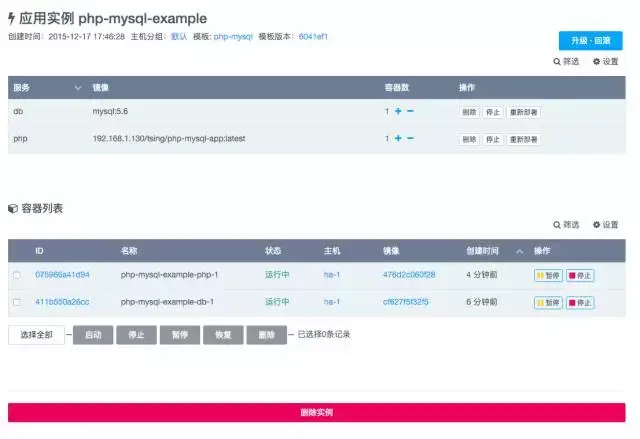Click 停止 for the db service

tap(493, 112)
